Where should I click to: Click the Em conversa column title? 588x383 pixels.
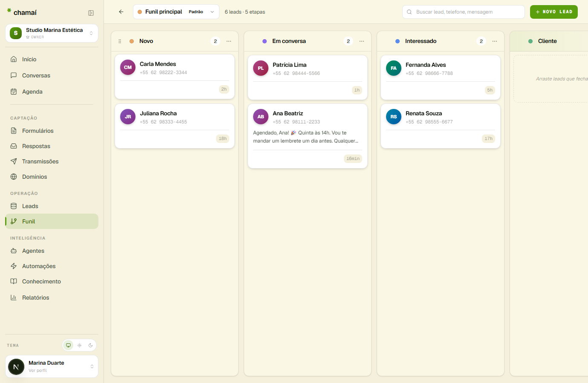[289, 41]
